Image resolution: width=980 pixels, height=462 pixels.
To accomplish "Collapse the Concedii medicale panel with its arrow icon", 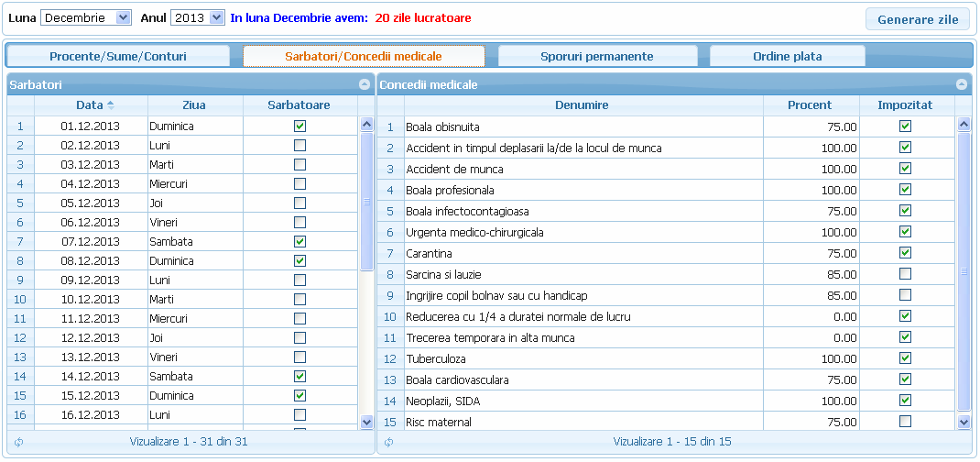I will (x=962, y=84).
